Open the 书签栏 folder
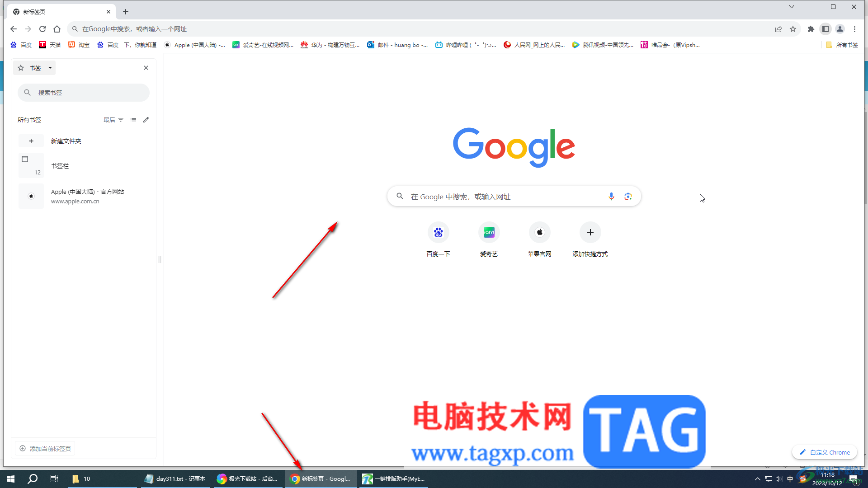 [x=84, y=166]
